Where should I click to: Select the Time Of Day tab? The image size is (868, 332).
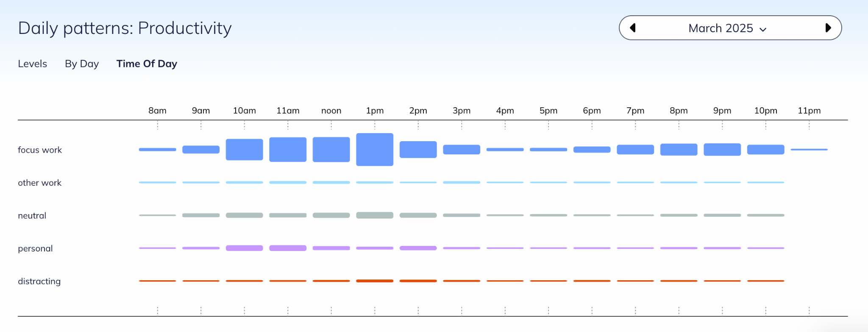[147, 64]
